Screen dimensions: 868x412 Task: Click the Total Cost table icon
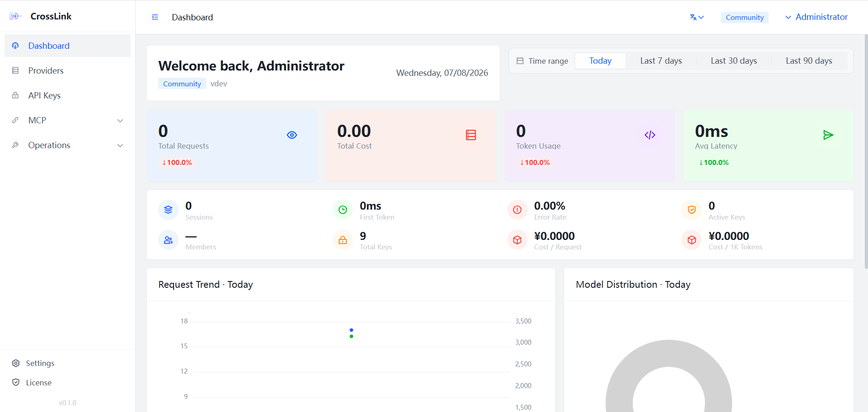click(471, 135)
